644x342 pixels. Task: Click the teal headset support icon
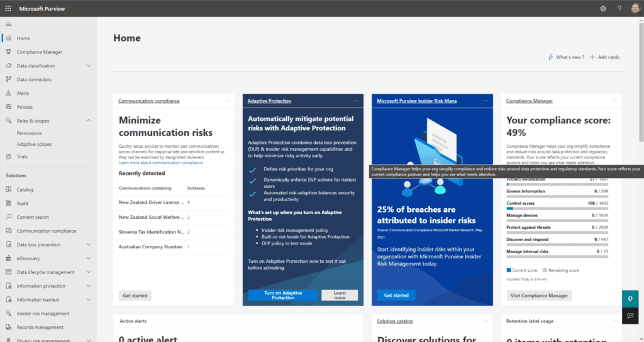pyautogui.click(x=630, y=299)
